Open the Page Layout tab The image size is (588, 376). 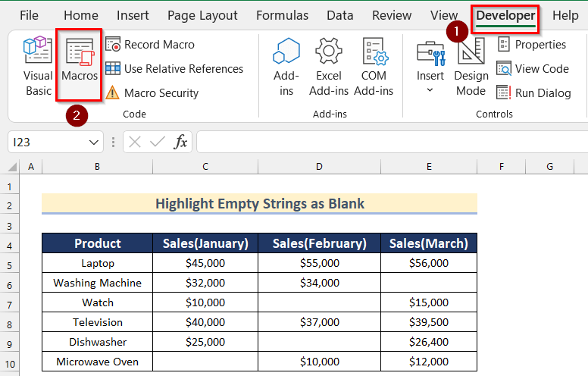(202, 15)
